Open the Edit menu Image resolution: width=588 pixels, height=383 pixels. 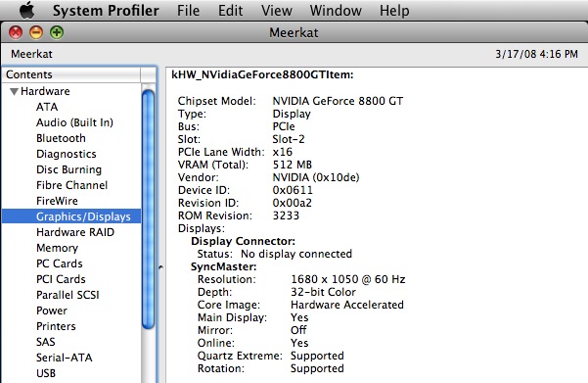click(x=230, y=11)
